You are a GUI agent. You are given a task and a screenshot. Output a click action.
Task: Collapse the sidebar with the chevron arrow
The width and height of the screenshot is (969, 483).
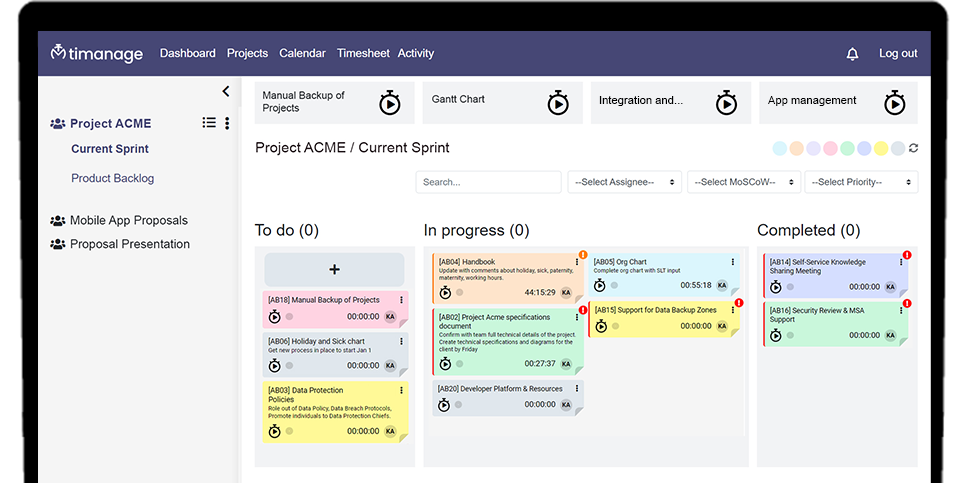226,91
